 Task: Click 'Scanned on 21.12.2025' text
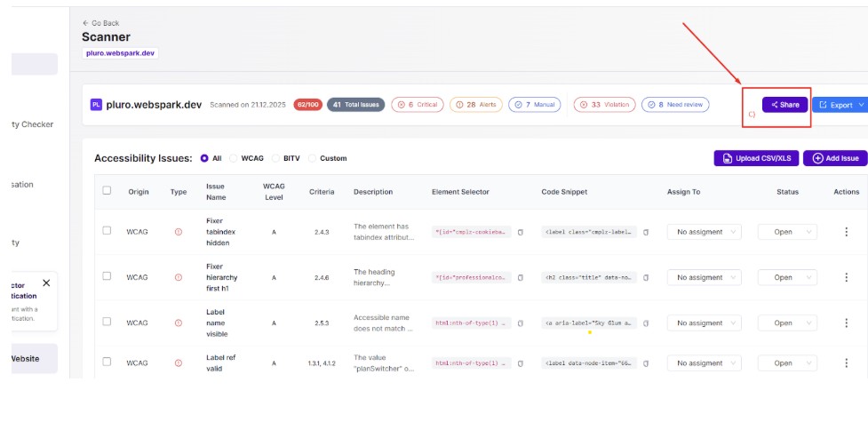tap(248, 105)
